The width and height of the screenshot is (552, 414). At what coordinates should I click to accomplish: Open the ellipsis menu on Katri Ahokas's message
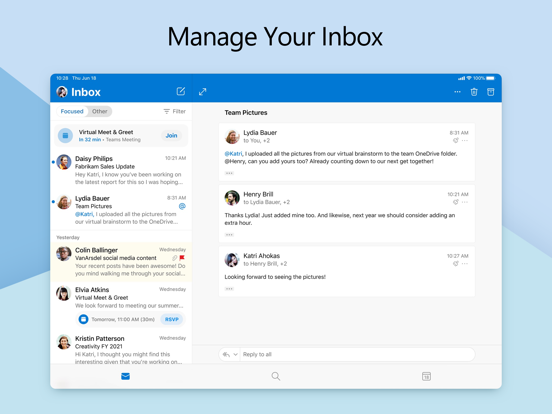(465, 264)
